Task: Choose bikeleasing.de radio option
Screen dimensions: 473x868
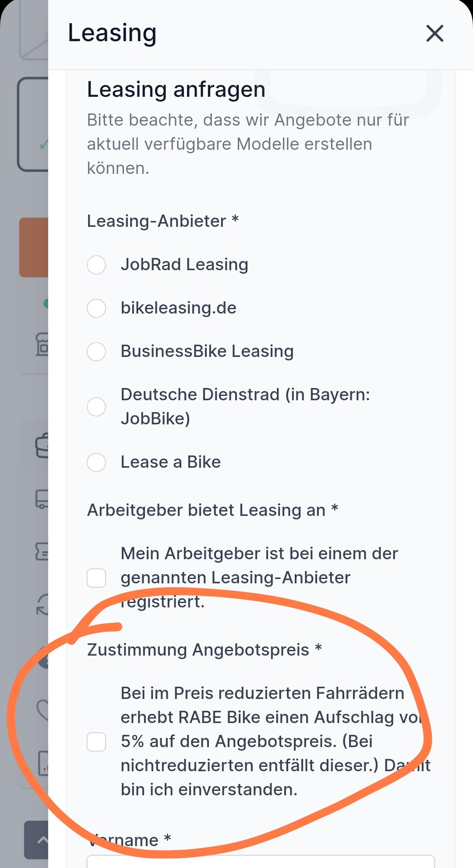Action: pos(96,308)
